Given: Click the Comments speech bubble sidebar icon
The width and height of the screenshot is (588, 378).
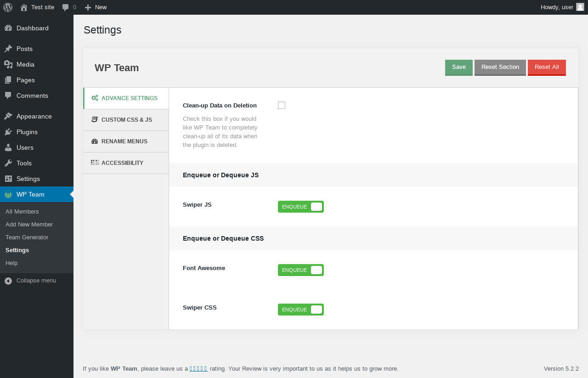Looking at the screenshot, I should click(x=8, y=96).
